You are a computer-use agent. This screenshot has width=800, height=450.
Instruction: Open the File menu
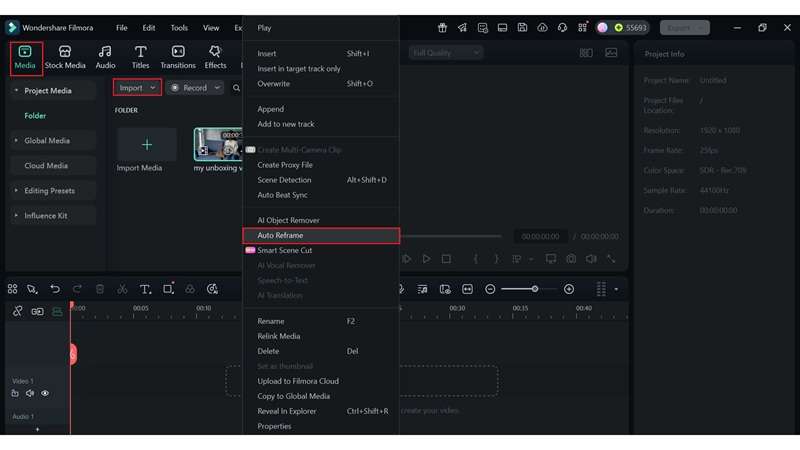tap(121, 28)
